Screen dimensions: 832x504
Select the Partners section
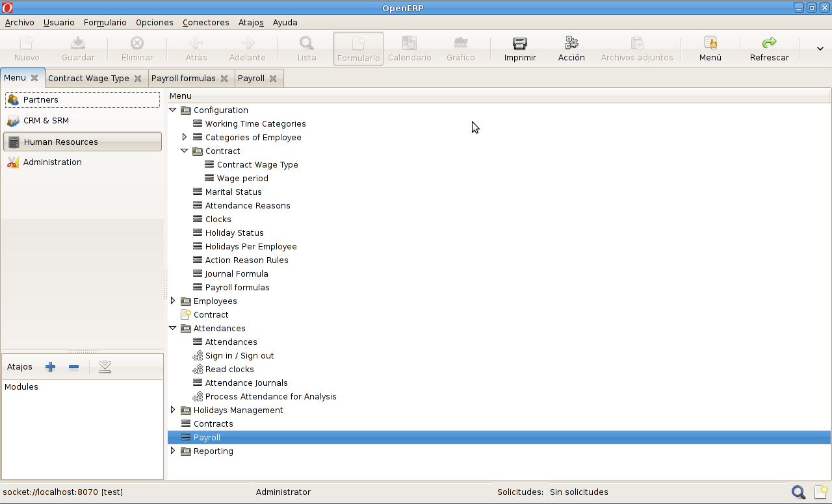click(x=83, y=100)
